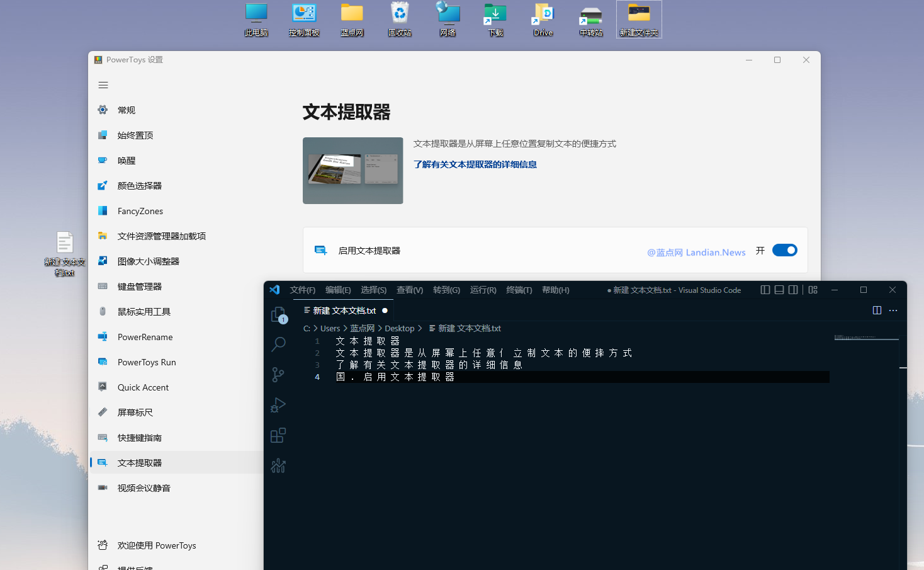The image size is (924, 570).
Task: Click line 4 text 启用文本提取器 in editor
Action: tap(409, 377)
